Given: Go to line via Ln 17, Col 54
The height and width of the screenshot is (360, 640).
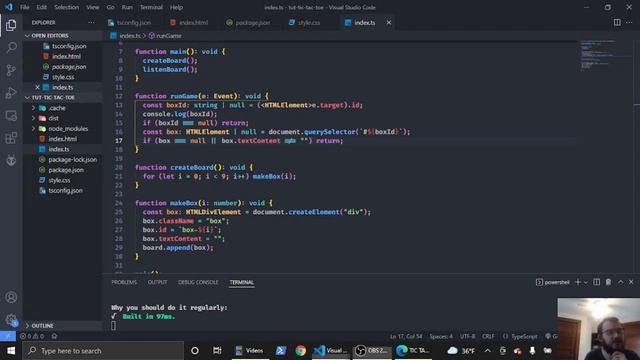Looking at the screenshot, I should tap(406, 336).
